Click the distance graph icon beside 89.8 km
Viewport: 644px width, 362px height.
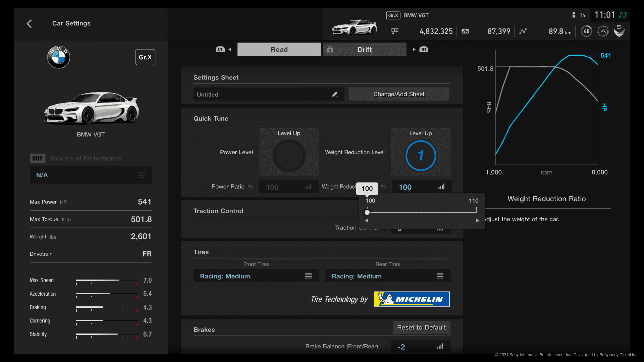(x=523, y=31)
